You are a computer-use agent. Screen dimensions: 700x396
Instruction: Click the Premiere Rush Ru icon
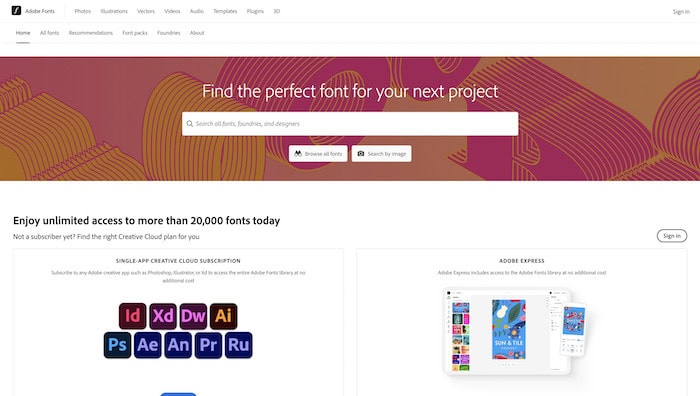click(x=239, y=345)
